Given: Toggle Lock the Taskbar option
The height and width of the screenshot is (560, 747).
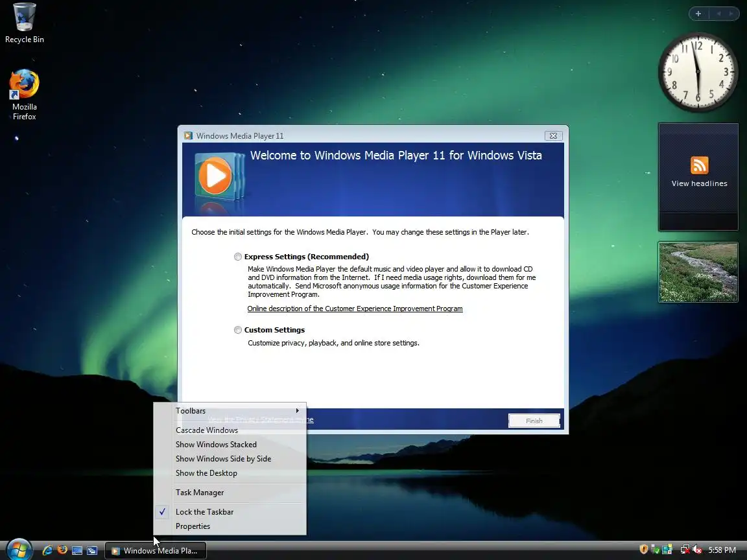Looking at the screenshot, I should tap(230, 512).
